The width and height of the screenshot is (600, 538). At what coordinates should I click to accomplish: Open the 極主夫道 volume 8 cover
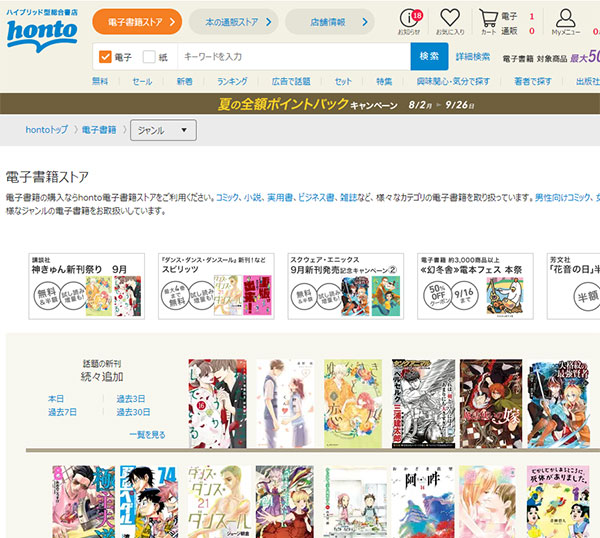pyautogui.click(x=84, y=502)
